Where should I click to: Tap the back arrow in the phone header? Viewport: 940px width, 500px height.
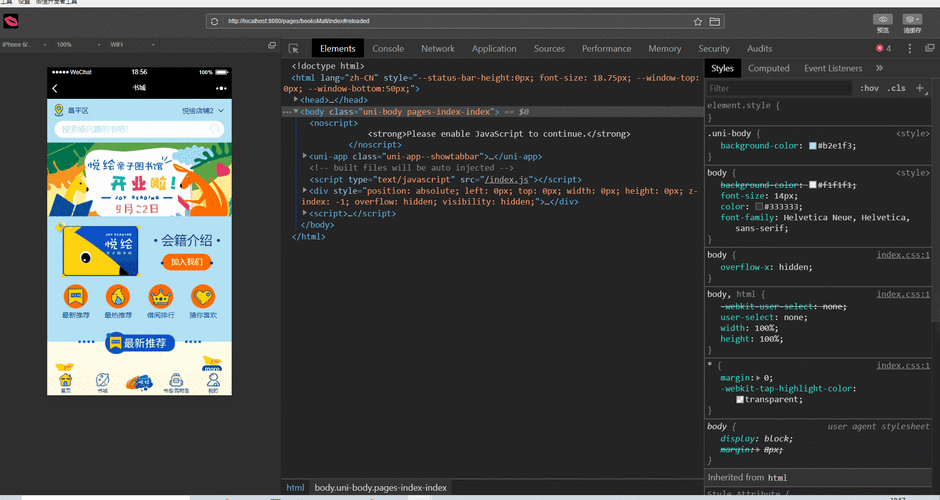click(55, 89)
